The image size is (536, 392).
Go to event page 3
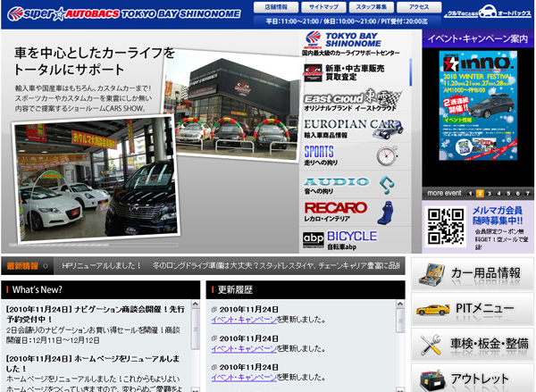point(490,194)
